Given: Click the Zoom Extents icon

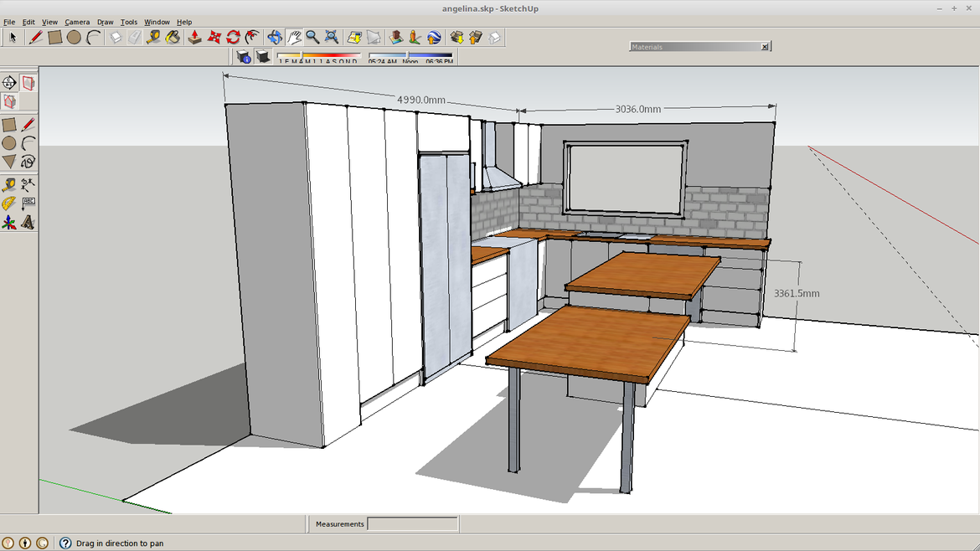Looking at the screenshot, I should pos(332,37).
